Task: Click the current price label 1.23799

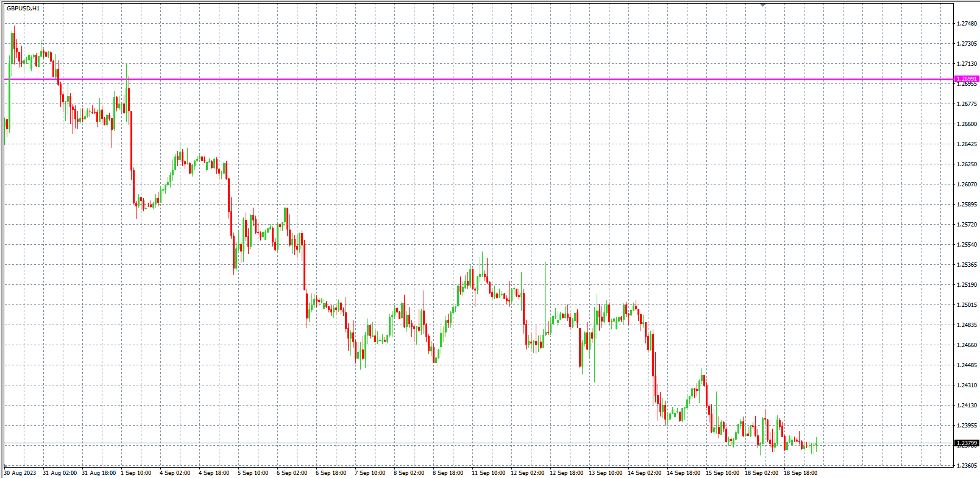Action: [966, 443]
